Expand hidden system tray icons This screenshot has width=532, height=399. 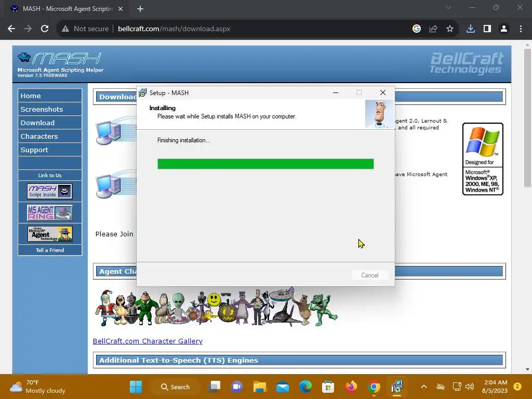(x=424, y=387)
